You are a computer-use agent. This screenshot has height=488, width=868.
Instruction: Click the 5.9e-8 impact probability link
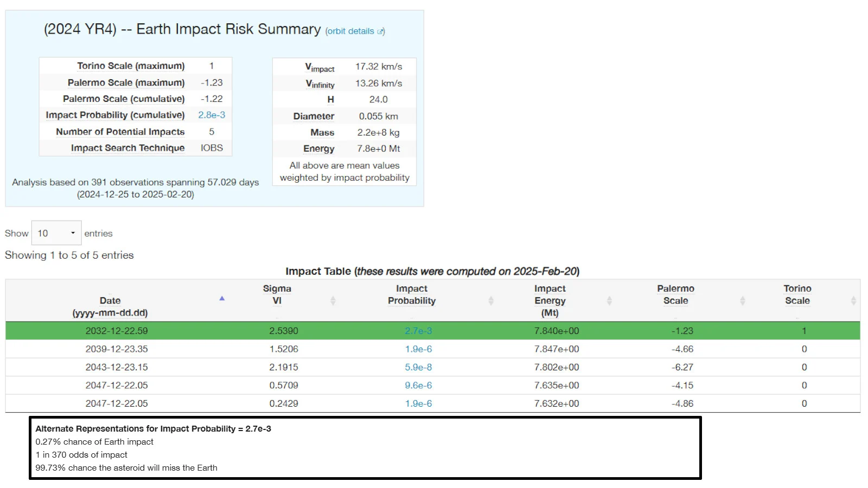pos(418,367)
